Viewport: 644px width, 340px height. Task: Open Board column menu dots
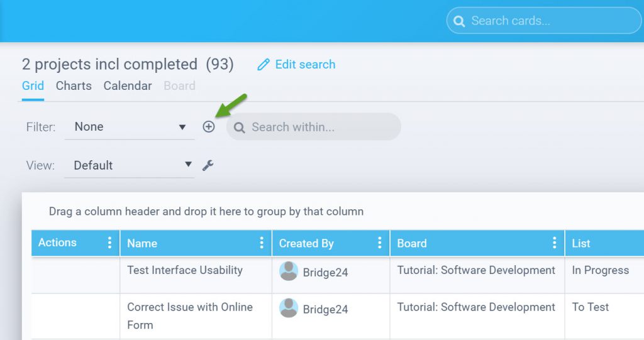coord(554,243)
